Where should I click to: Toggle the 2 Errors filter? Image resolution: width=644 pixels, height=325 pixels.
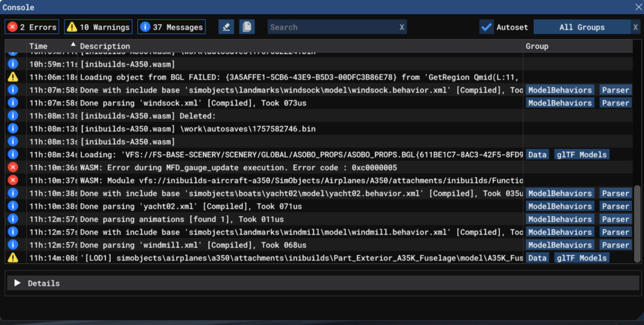[32, 27]
